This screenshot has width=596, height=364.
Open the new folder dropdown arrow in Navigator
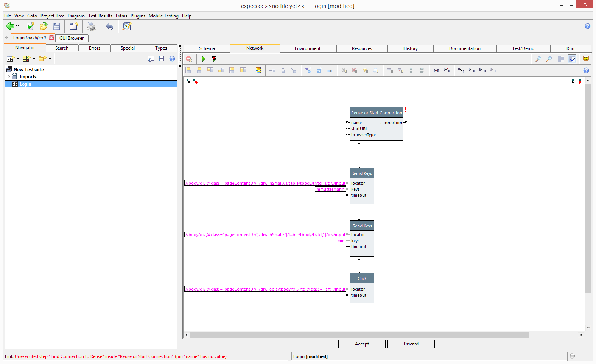pos(50,59)
